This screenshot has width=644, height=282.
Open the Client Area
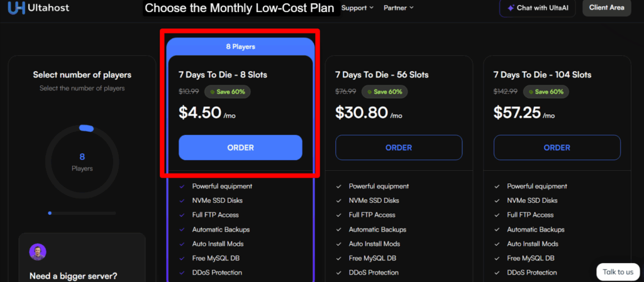coord(606,8)
